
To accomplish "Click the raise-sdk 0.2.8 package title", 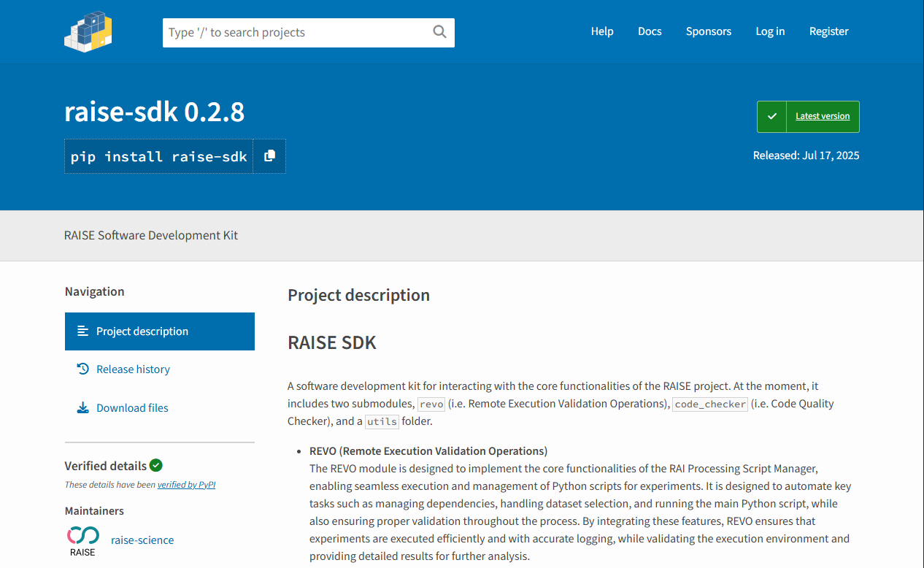I will [155, 112].
